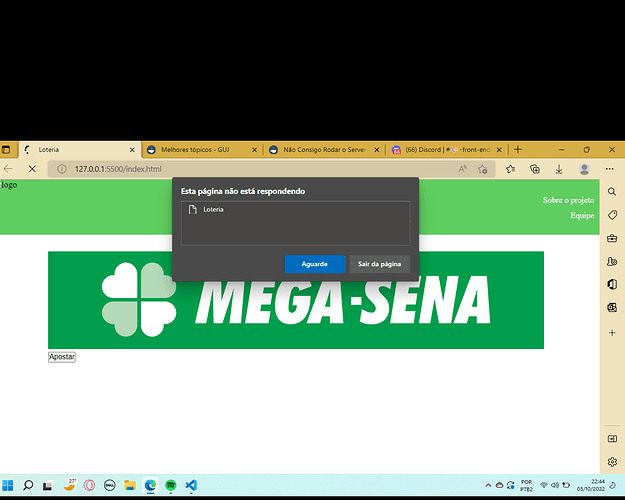Open sidebar Search

tap(612, 192)
